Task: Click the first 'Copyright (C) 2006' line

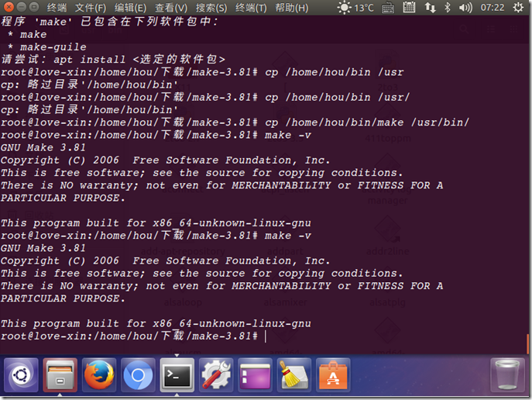Action: click(165, 160)
